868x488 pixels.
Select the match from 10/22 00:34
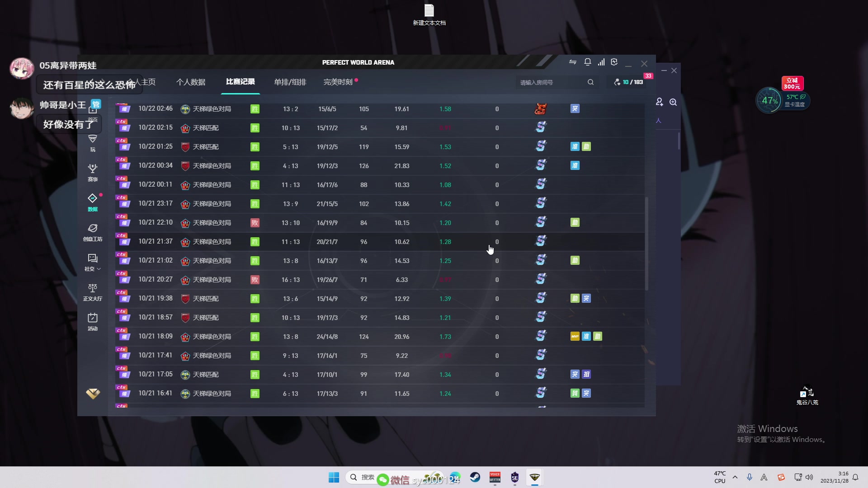[x=380, y=166]
